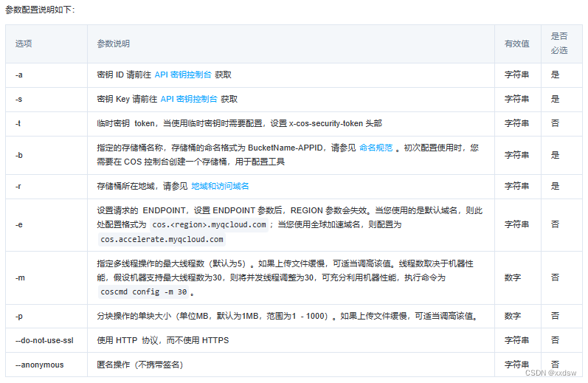Click 否 required cell in -t row
Viewport: 588px width, 383px height.
pos(555,123)
